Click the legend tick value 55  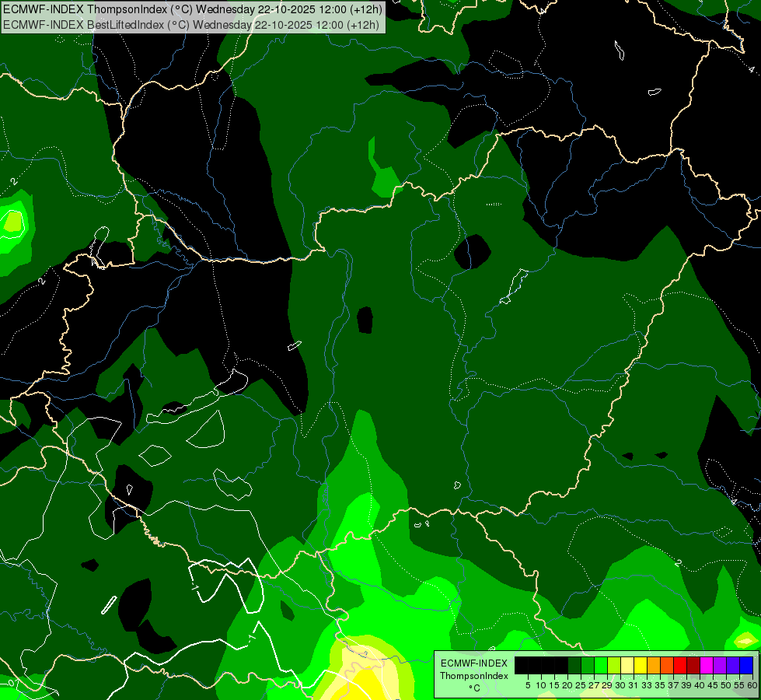(x=739, y=685)
